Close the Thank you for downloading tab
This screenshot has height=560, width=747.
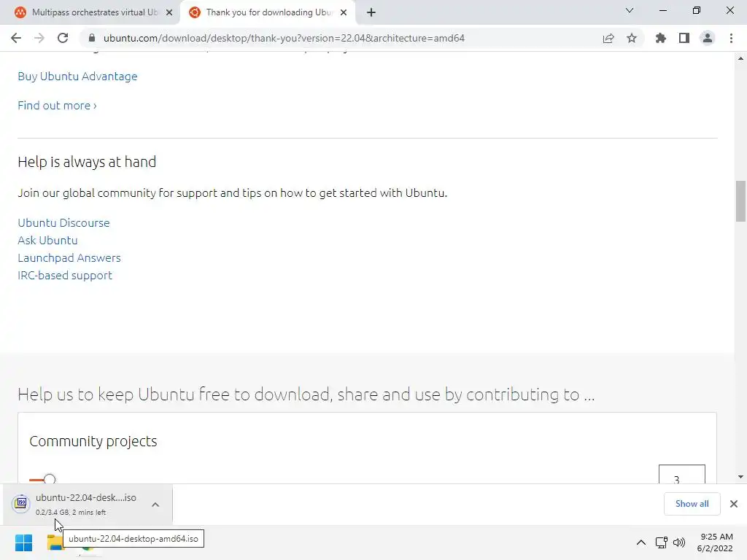pos(344,12)
